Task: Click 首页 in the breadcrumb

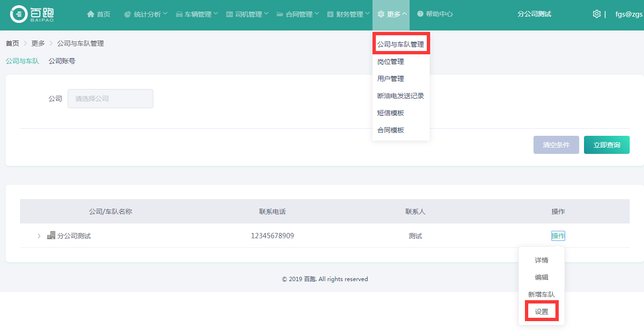Action: (x=12, y=43)
